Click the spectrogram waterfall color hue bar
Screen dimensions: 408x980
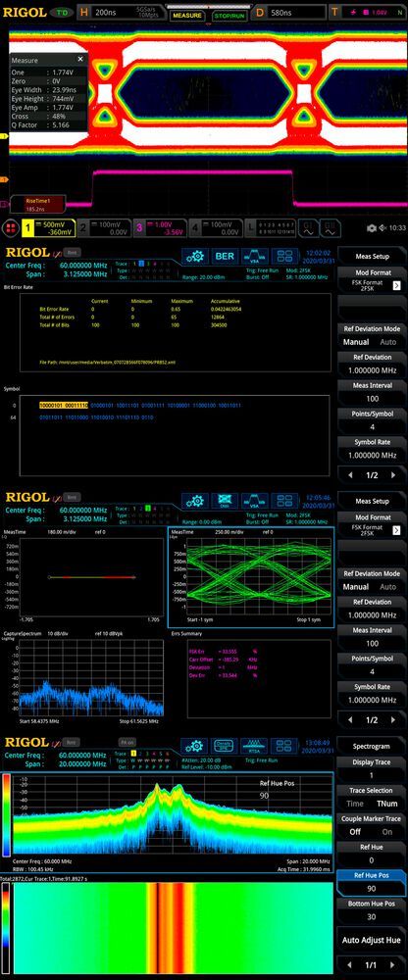click(6, 929)
